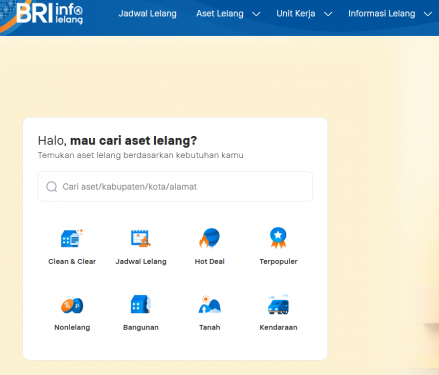Select the Clean & Clear document icon
Screen dimensions: 439x375
[72, 238]
